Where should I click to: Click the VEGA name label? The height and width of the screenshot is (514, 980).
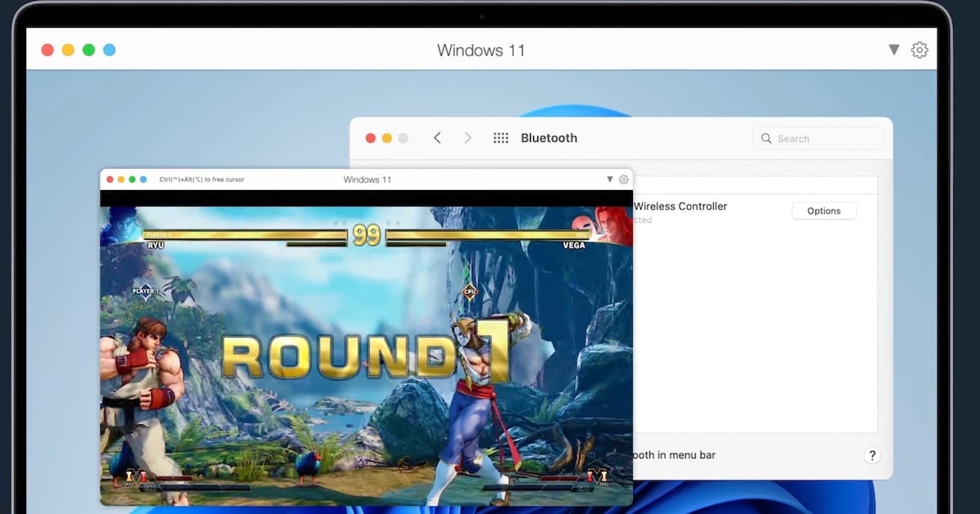click(x=574, y=245)
